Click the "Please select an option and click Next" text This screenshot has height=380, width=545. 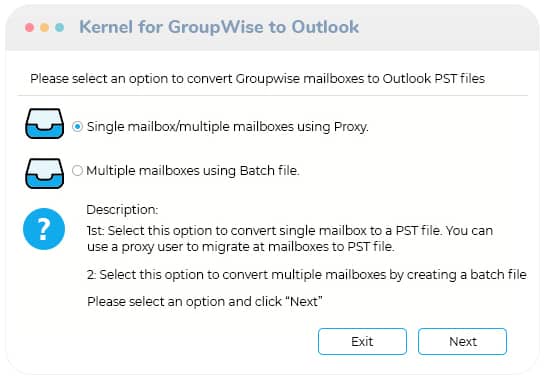(x=205, y=301)
